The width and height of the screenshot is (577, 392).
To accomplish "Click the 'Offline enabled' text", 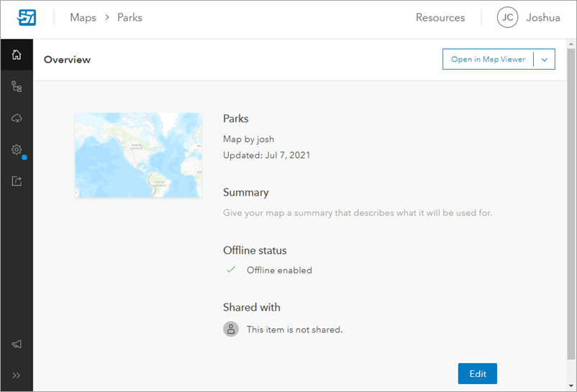I will (279, 270).
